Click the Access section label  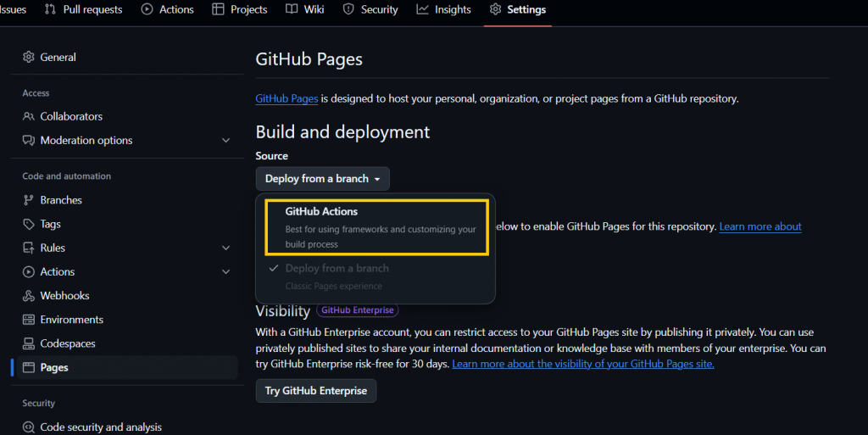(x=36, y=93)
